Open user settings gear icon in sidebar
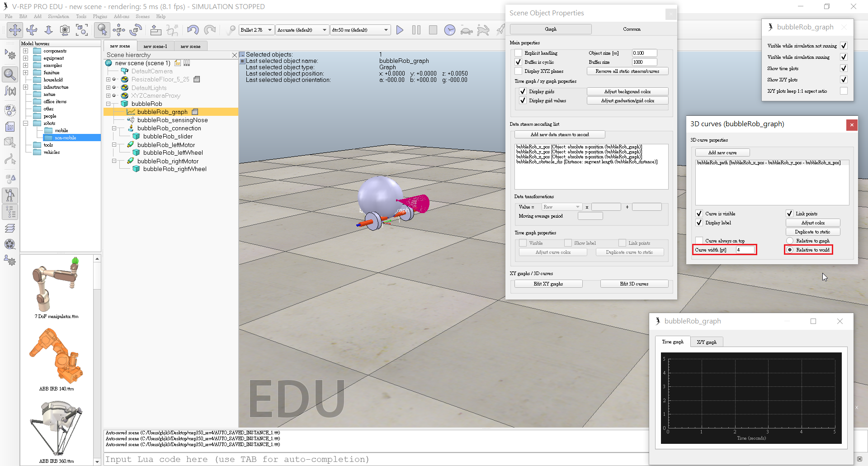868x466 pixels. click(x=10, y=261)
